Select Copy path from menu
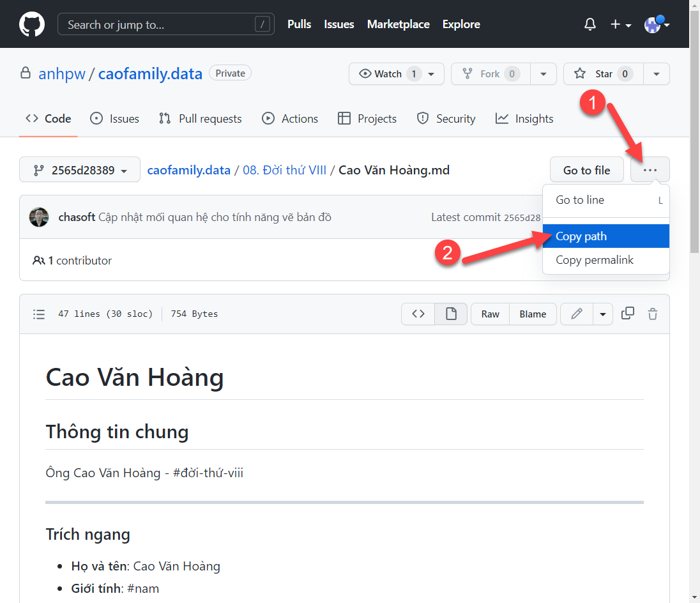The height and width of the screenshot is (603, 700). click(x=581, y=236)
